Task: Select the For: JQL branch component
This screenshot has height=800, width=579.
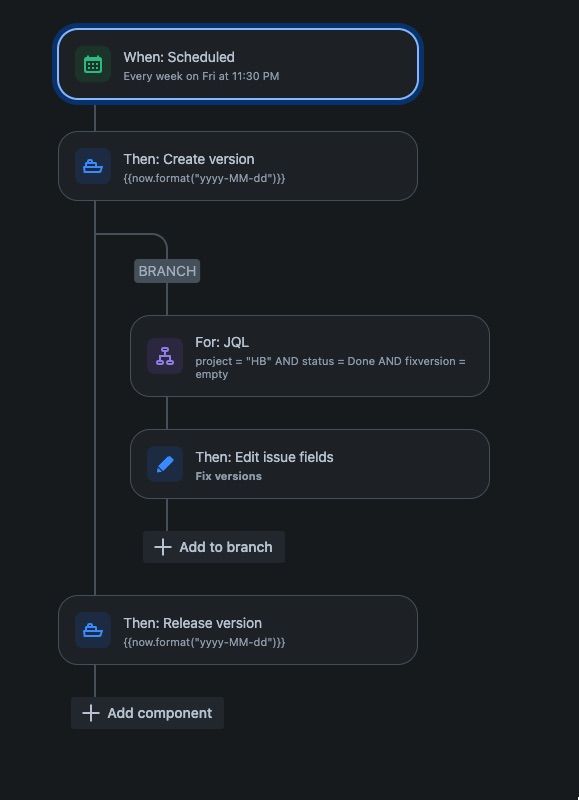Action: point(310,355)
